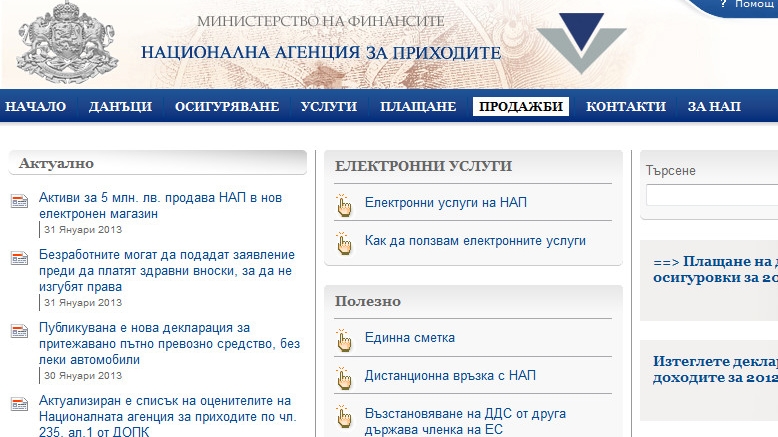Select УСЛУГИ in the navigation bar
Image resolution: width=778 pixels, height=437 pixels.
[x=329, y=106]
